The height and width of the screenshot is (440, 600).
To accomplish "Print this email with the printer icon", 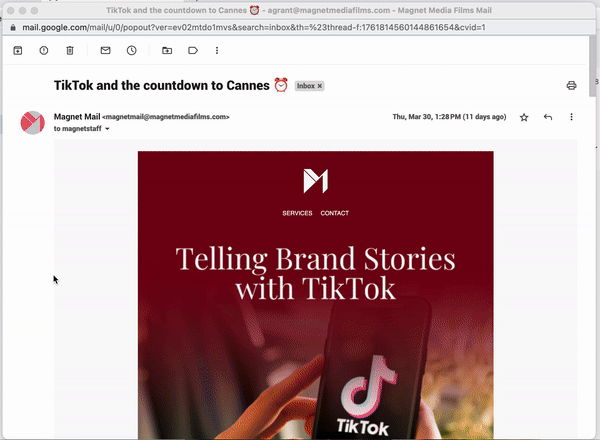I will click(x=571, y=86).
